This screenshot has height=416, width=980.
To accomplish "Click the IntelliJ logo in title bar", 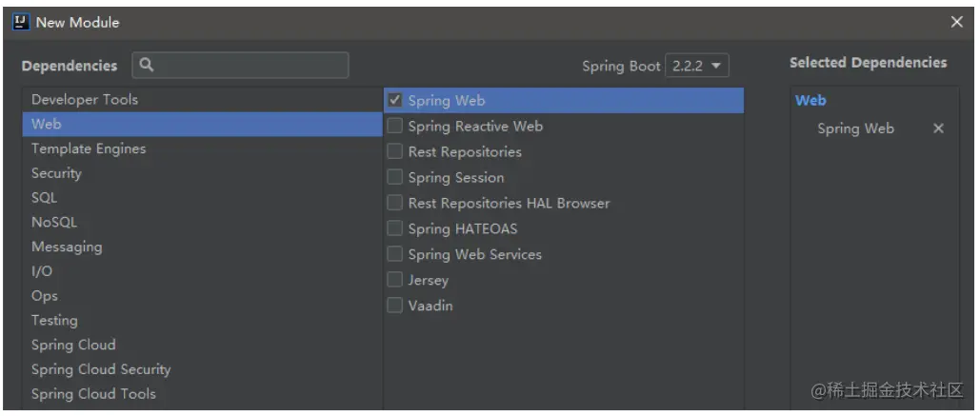I will pos(21,22).
